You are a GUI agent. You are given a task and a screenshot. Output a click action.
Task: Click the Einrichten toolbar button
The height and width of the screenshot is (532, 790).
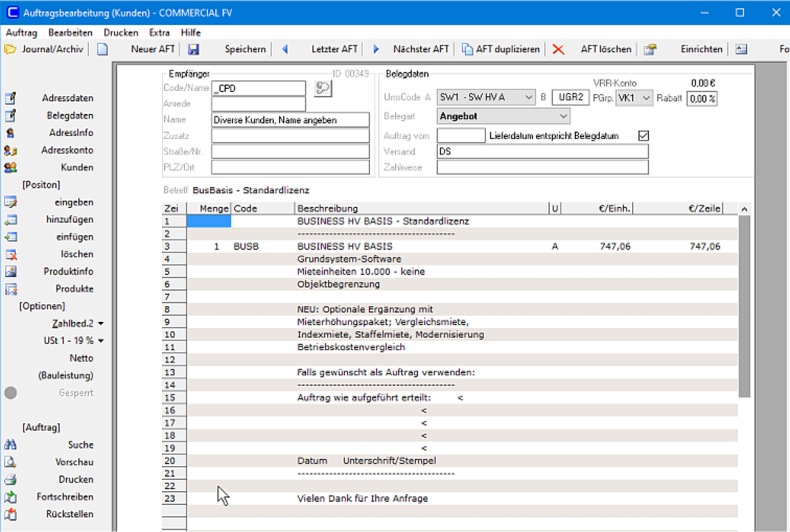point(701,49)
